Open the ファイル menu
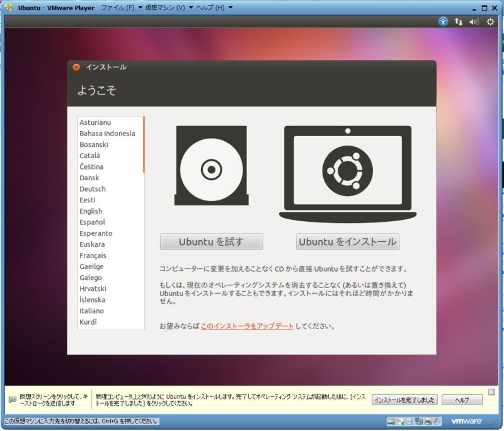This screenshot has width=504, height=431. [x=119, y=8]
